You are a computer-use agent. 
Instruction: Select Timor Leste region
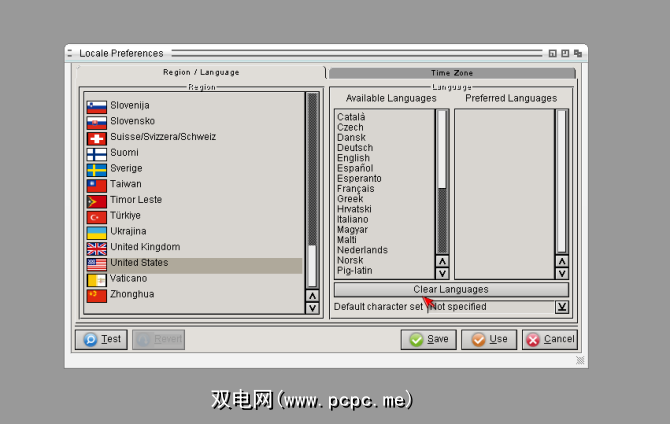tap(136, 200)
